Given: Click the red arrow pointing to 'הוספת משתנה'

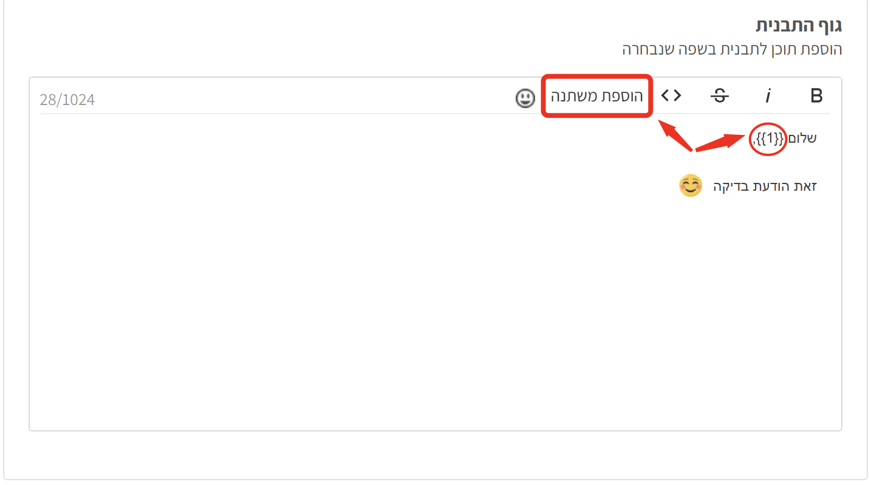Looking at the screenshot, I should click(674, 134).
